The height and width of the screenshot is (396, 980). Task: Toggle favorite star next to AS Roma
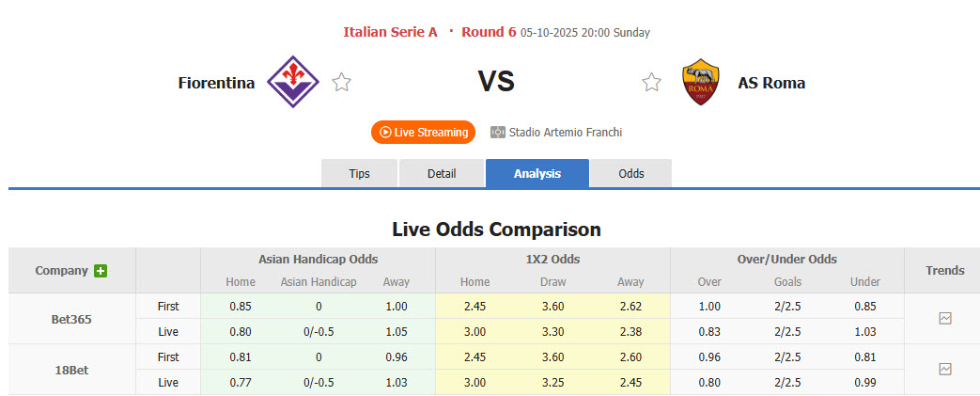click(651, 83)
